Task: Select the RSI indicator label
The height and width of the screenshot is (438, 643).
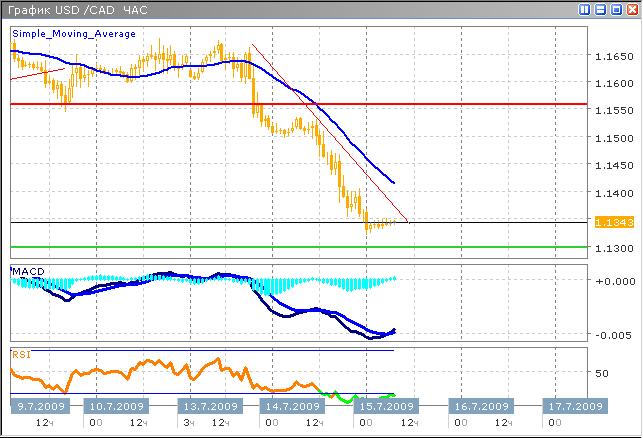Action: click(x=20, y=353)
